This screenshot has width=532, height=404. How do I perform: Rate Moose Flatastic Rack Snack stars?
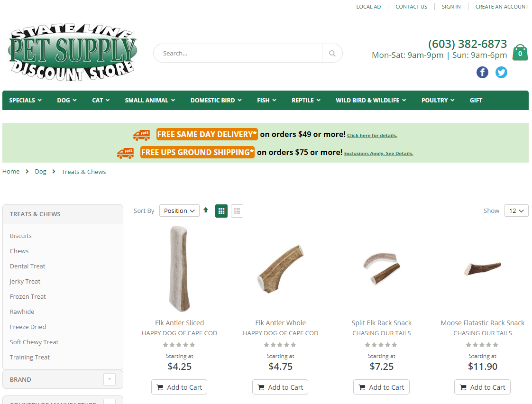pos(482,345)
